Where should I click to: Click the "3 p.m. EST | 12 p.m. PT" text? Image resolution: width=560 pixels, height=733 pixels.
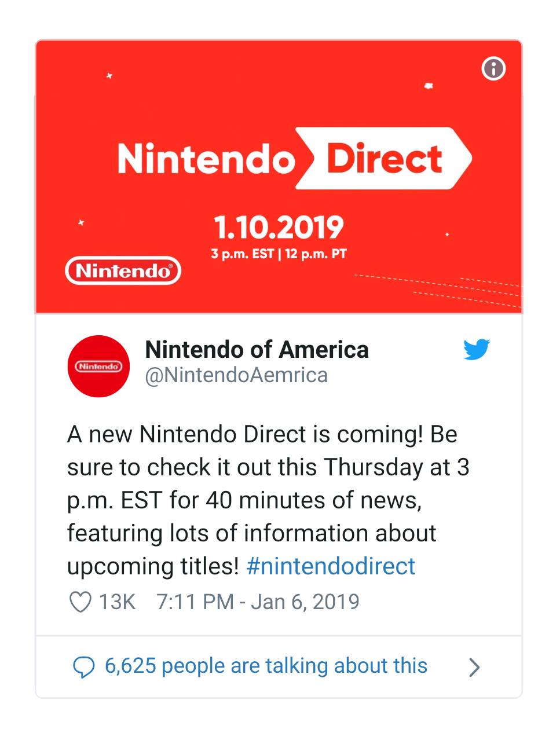point(279,254)
